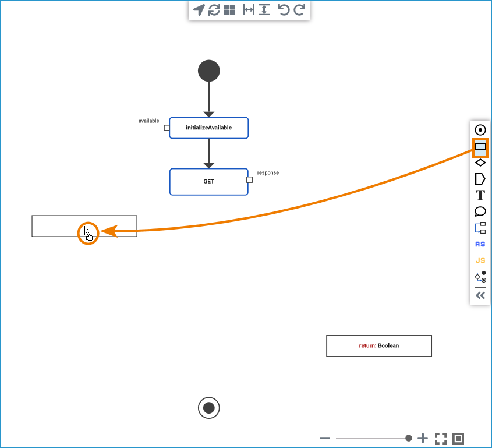Click the fit-to-screen icon near the zoom bar
Image resolution: width=492 pixels, height=448 pixels.
pos(441,438)
